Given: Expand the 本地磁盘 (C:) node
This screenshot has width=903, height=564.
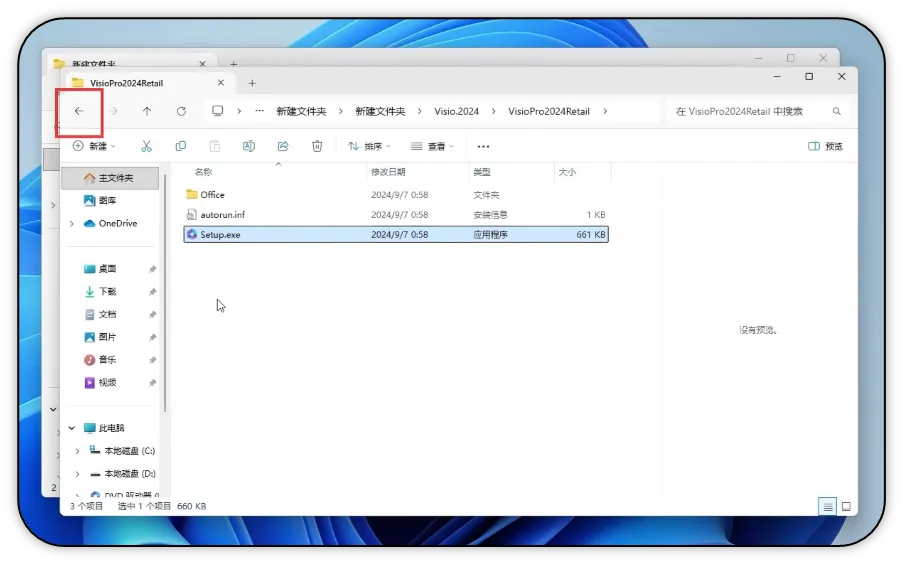Looking at the screenshot, I should pyautogui.click(x=77, y=451).
